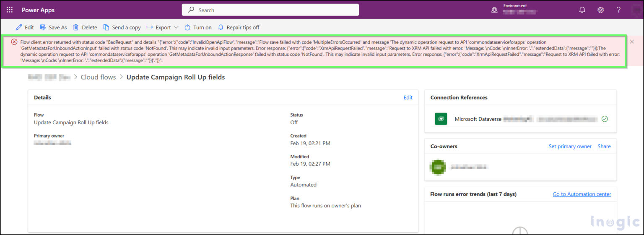
Task: Click the notifications bell icon
Action: 582,10
